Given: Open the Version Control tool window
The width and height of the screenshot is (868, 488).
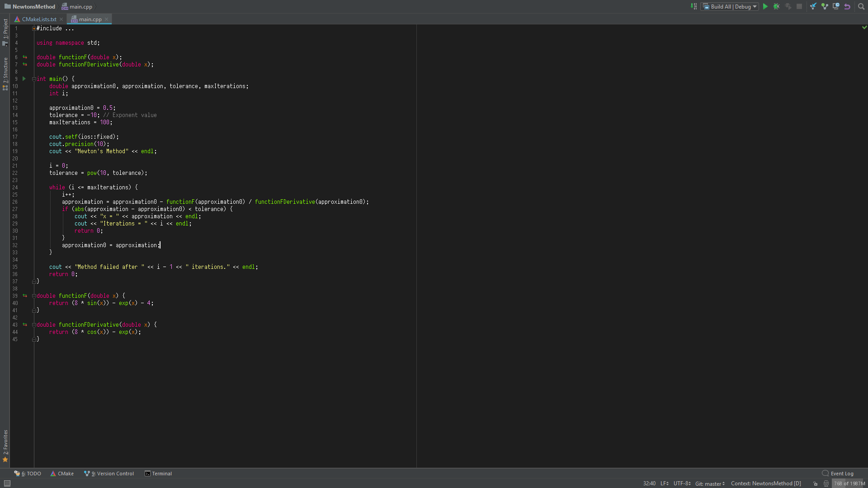Looking at the screenshot, I should point(109,474).
